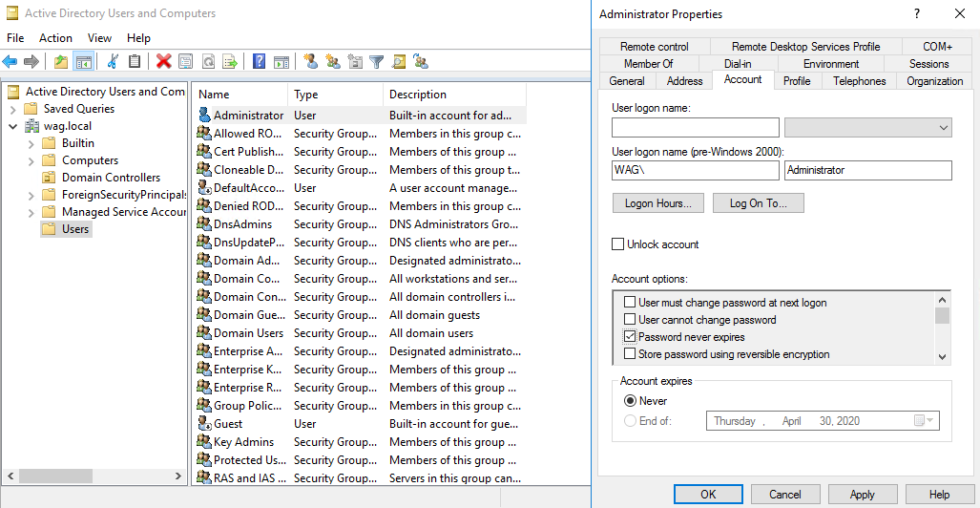Image resolution: width=980 pixels, height=508 pixels.
Task: Sort list by the Description column header
Action: coord(454,95)
